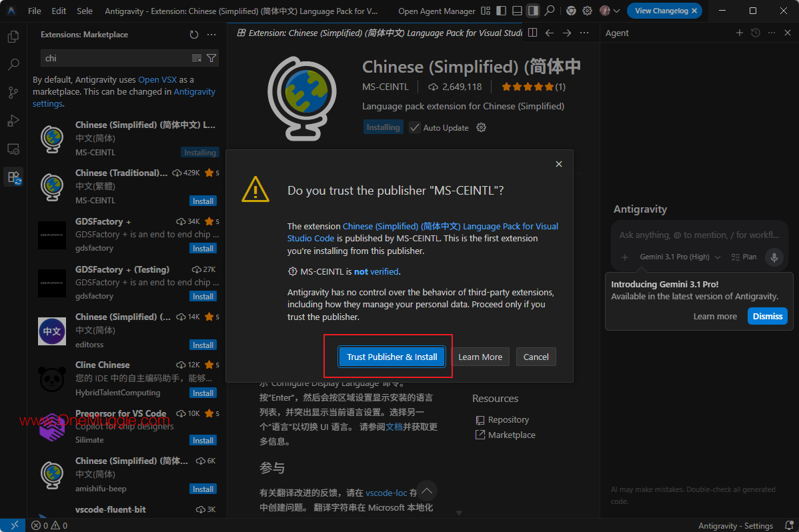Screen dimensions: 799x532
Task: Open Agent panel more options
Action: tap(772, 33)
